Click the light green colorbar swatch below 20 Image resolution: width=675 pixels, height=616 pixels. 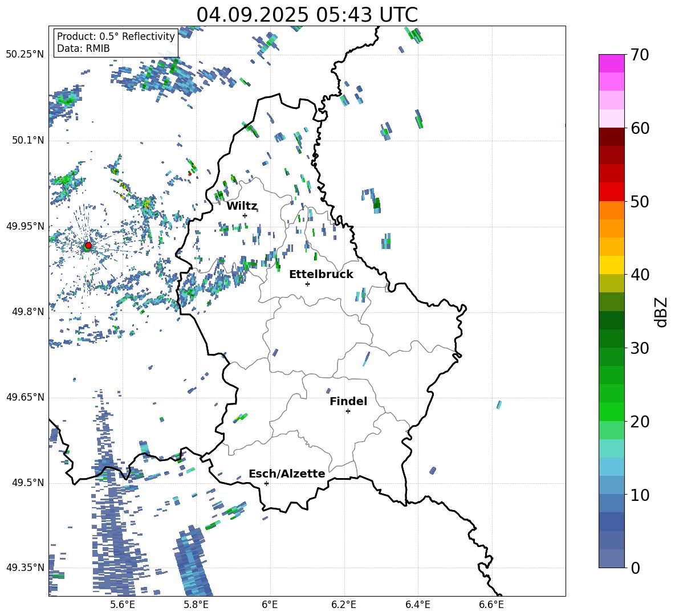click(611, 430)
